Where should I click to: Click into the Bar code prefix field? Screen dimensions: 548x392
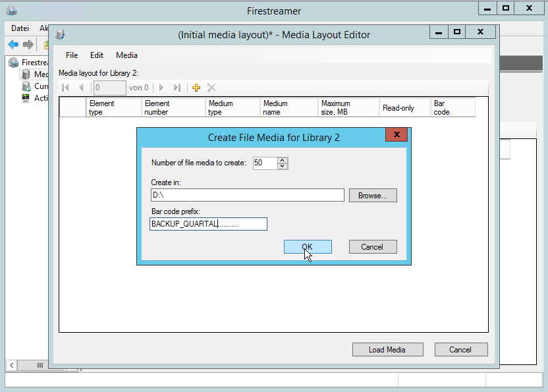tap(208, 225)
